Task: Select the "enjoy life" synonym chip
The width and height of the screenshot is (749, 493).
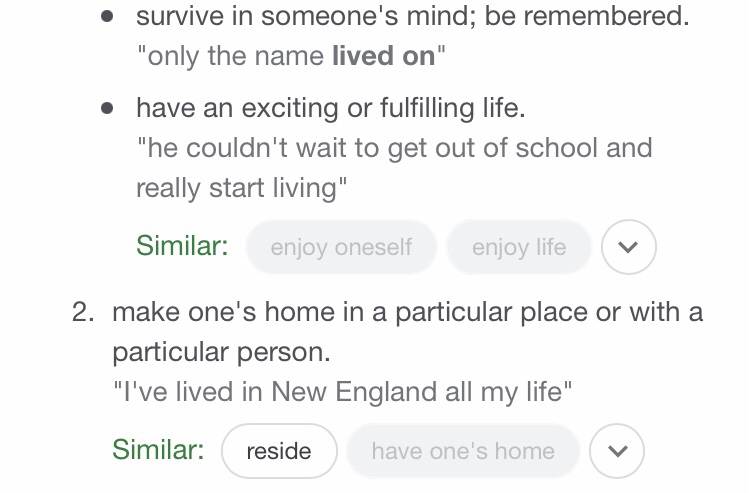Action: [x=519, y=247]
